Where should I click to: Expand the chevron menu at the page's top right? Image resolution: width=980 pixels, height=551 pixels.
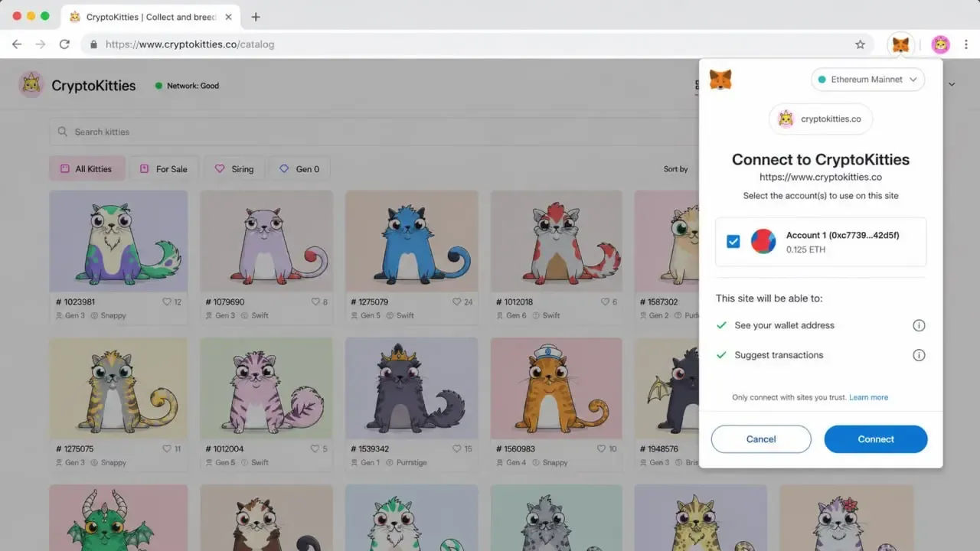pyautogui.click(x=952, y=84)
